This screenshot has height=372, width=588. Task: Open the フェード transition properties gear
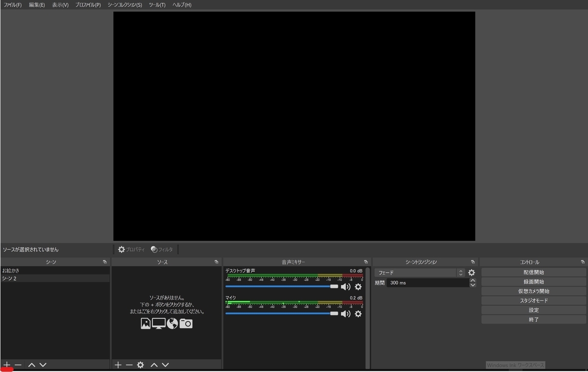point(471,273)
